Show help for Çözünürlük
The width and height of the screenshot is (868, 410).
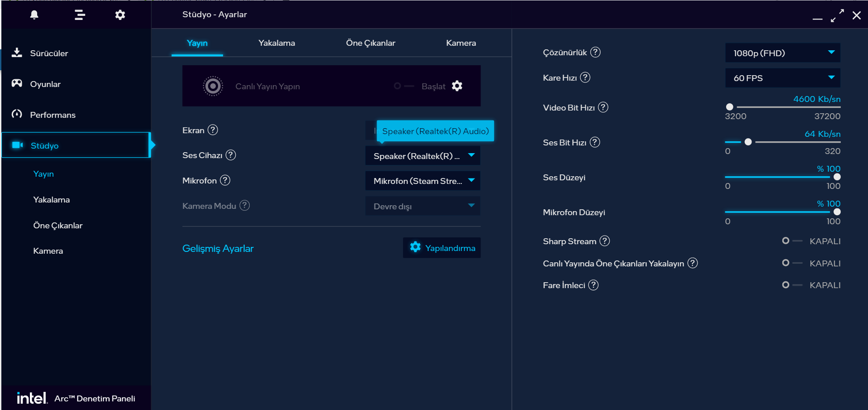tap(596, 53)
